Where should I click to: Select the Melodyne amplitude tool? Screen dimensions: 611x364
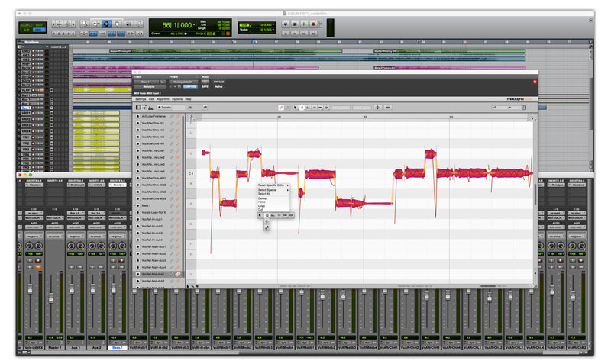coord(314,107)
